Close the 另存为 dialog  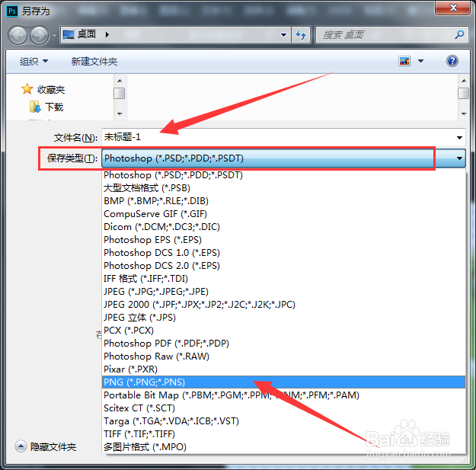tap(452, 8)
